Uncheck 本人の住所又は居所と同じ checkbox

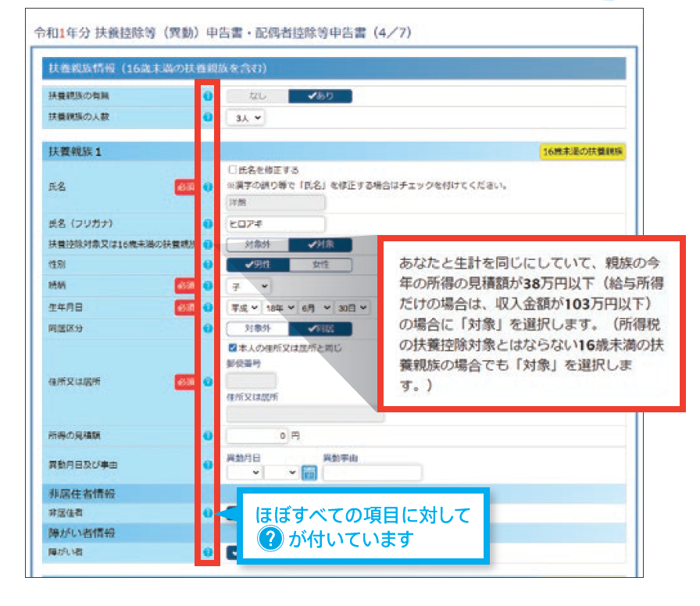(x=232, y=348)
